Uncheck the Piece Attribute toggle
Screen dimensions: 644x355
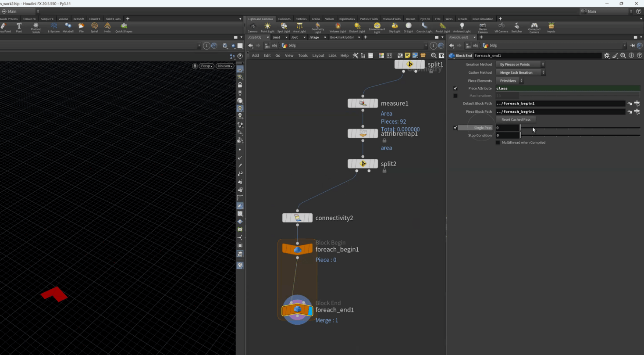coord(455,88)
